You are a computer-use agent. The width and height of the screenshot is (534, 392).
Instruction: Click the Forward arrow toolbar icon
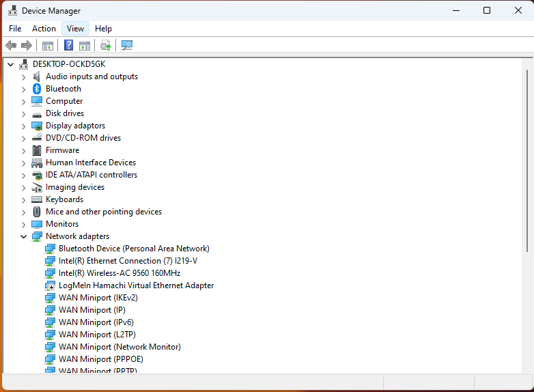(x=27, y=45)
